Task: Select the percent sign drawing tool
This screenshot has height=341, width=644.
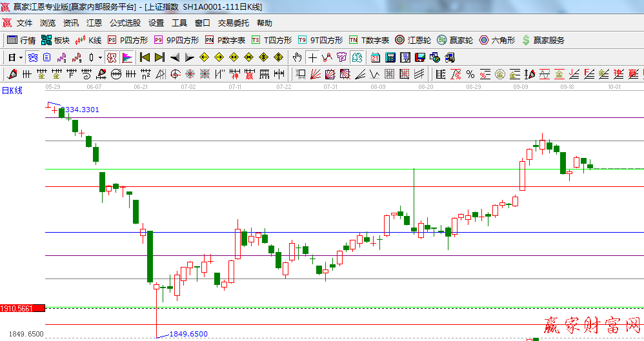Action: (470, 74)
